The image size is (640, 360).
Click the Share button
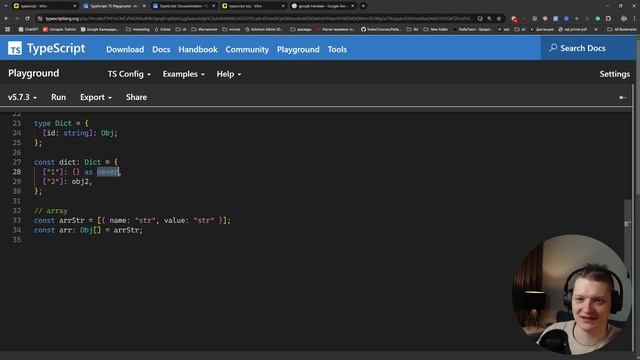tap(136, 98)
